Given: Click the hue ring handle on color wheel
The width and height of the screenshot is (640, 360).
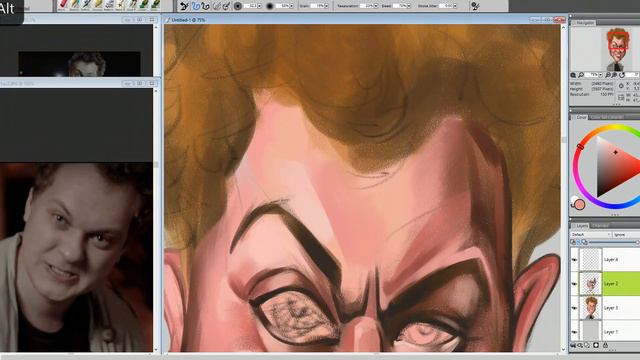Looking at the screenshot, I should tap(580, 146).
